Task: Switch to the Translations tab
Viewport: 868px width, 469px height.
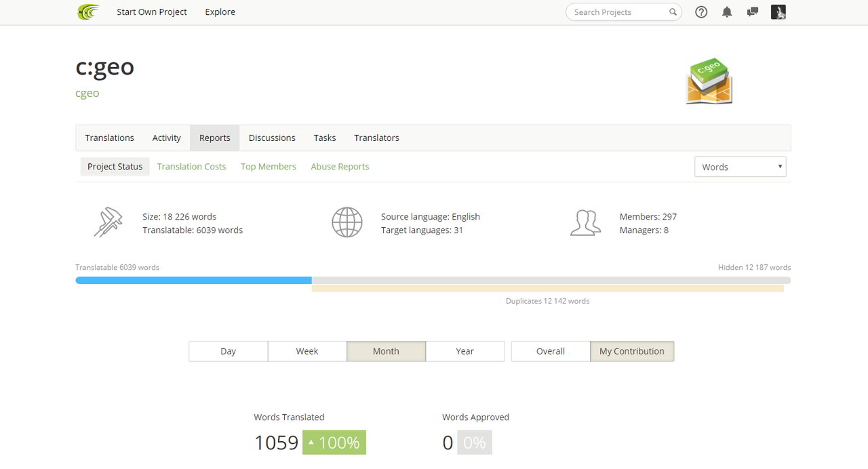Action: coord(110,138)
